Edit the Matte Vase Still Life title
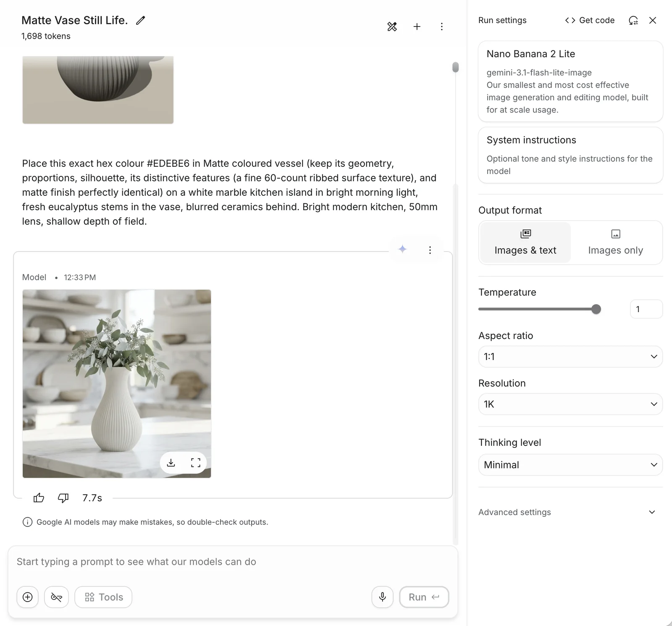The height and width of the screenshot is (626, 672). click(141, 20)
